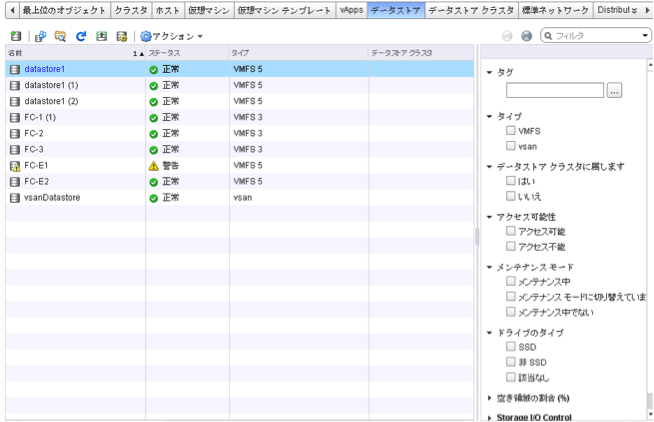
Task: Click the create new datastore icon
Action: (x=15, y=35)
